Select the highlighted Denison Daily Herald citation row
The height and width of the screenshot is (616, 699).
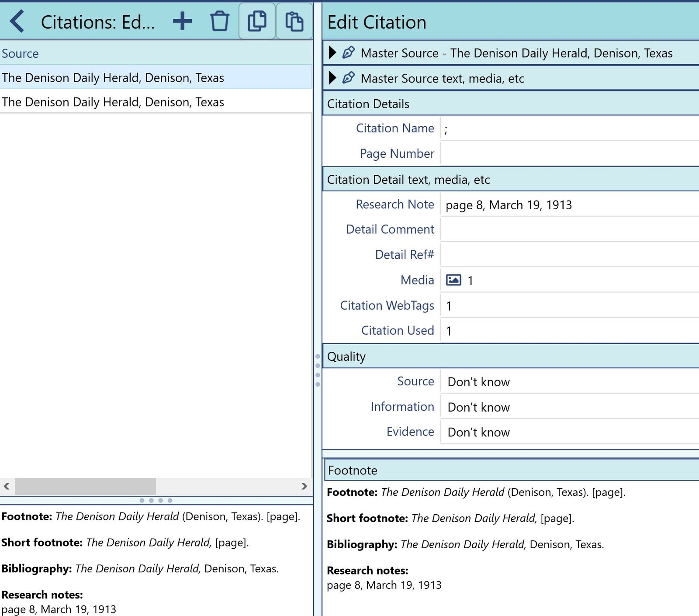point(156,77)
